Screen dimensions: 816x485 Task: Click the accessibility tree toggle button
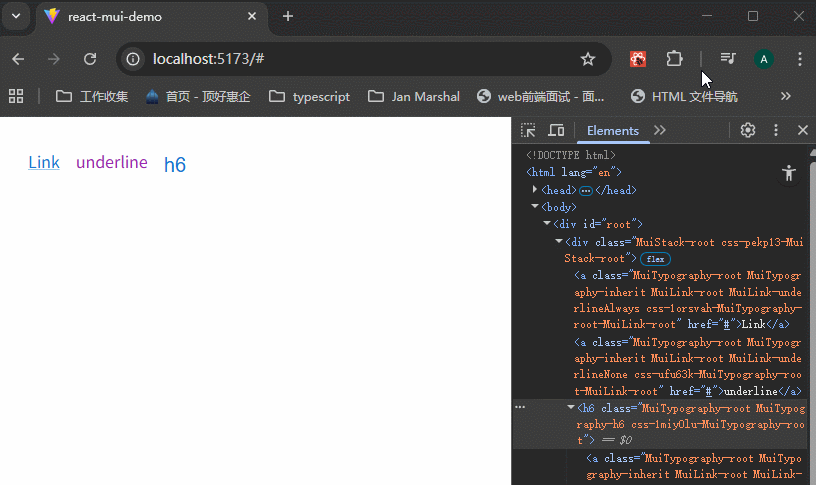coord(789,173)
